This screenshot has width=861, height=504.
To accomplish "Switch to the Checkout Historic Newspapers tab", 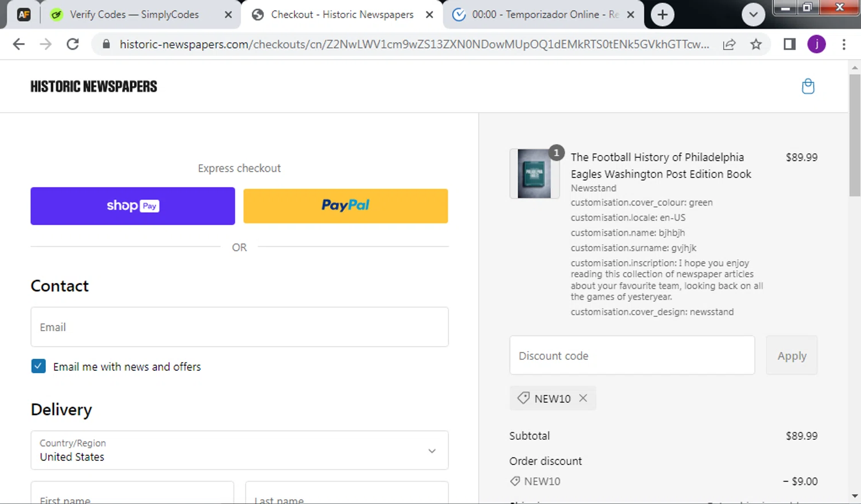I will coord(342,15).
